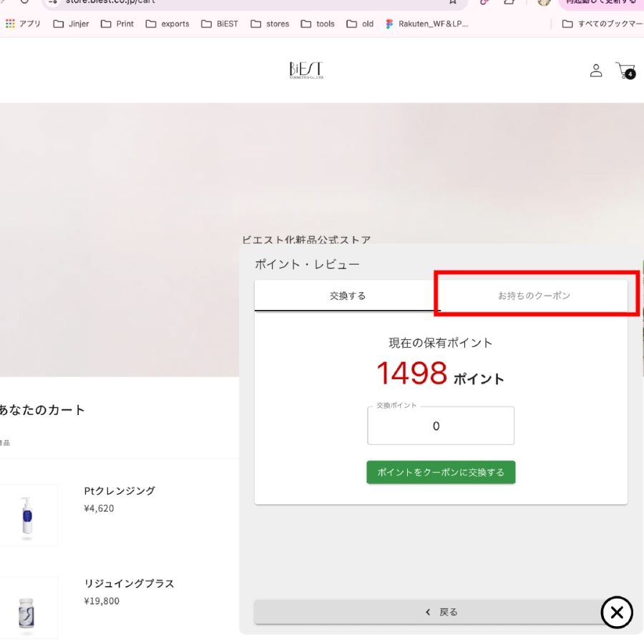Expand the stores bookmark folder
This screenshot has width=644, height=644.
coord(270,24)
